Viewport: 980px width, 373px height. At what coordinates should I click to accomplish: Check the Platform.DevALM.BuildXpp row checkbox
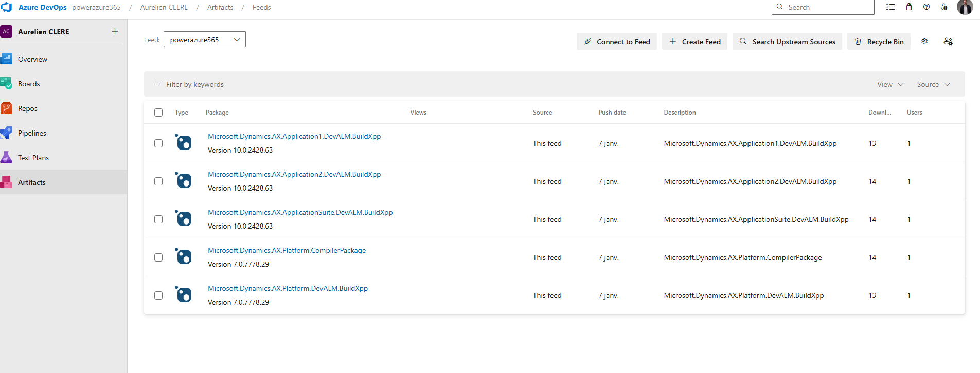coord(158,295)
